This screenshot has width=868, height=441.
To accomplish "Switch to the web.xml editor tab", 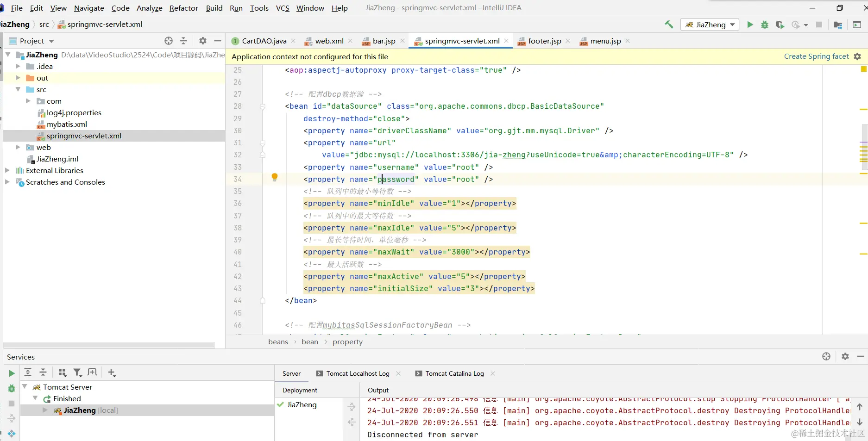I will click(329, 41).
